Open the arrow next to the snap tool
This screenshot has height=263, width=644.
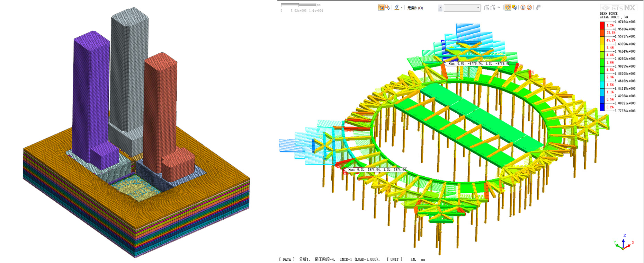(402, 8)
